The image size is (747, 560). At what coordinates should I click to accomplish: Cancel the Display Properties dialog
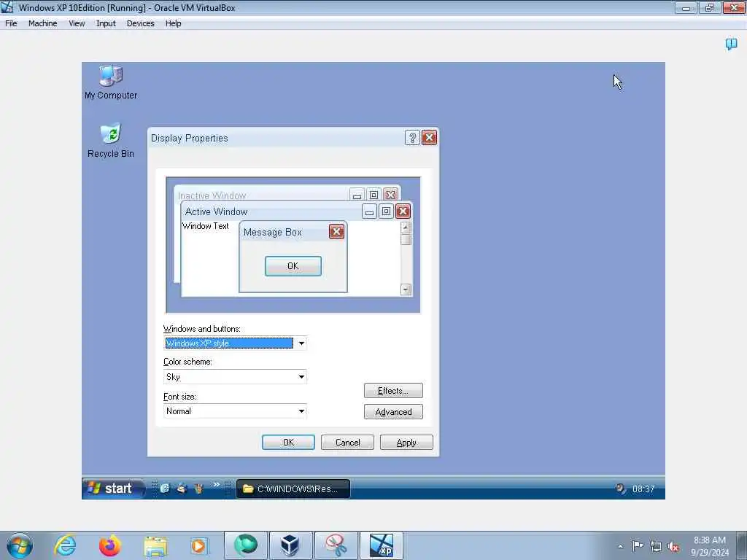point(347,443)
